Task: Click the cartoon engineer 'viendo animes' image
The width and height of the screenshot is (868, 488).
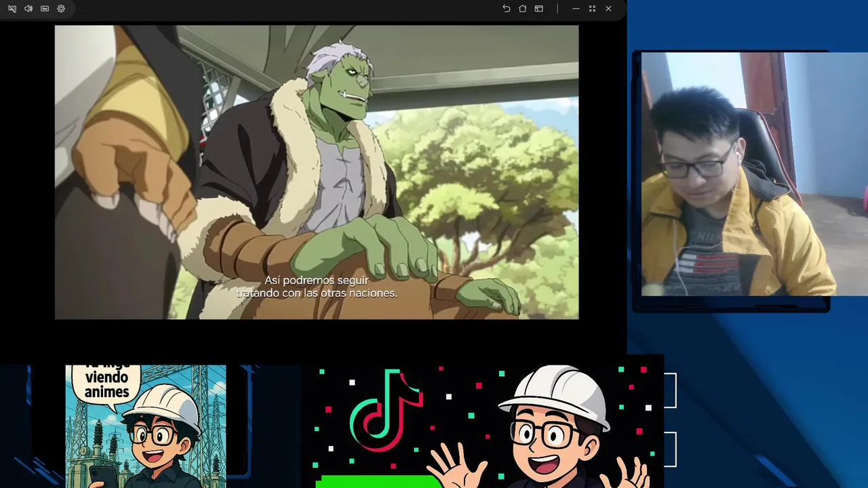Action: [146, 426]
